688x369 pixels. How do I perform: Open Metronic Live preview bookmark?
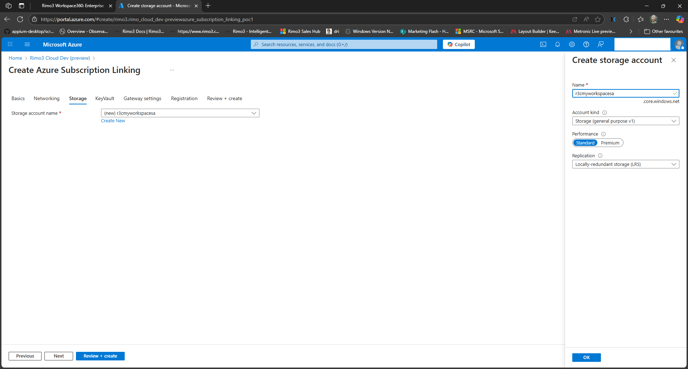click(591, 32)
